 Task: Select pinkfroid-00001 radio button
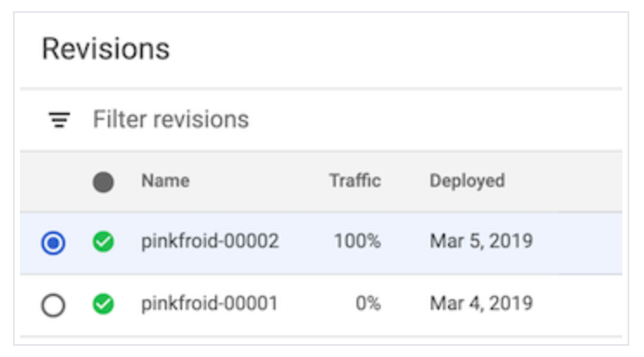(x=54, y=305)
